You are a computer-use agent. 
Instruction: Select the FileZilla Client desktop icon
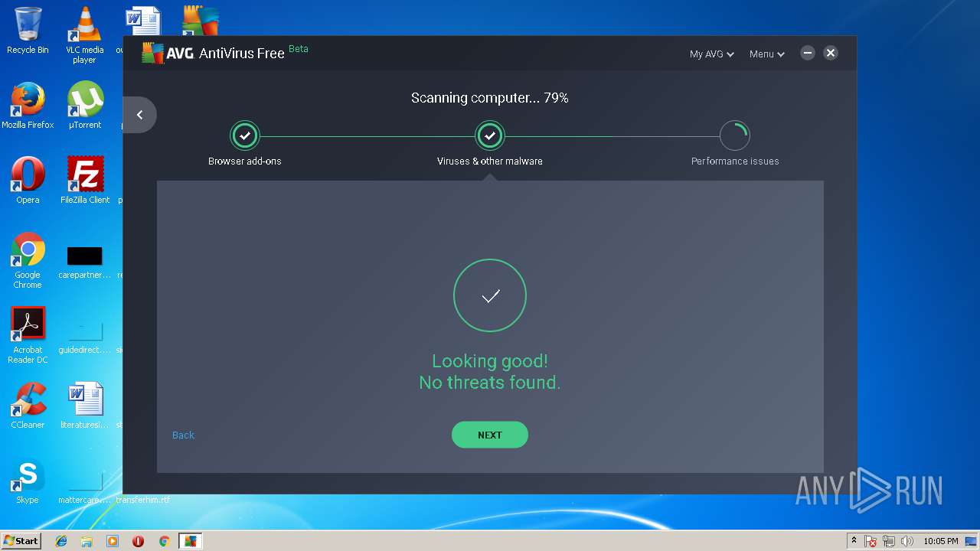[x=85, y=181]
